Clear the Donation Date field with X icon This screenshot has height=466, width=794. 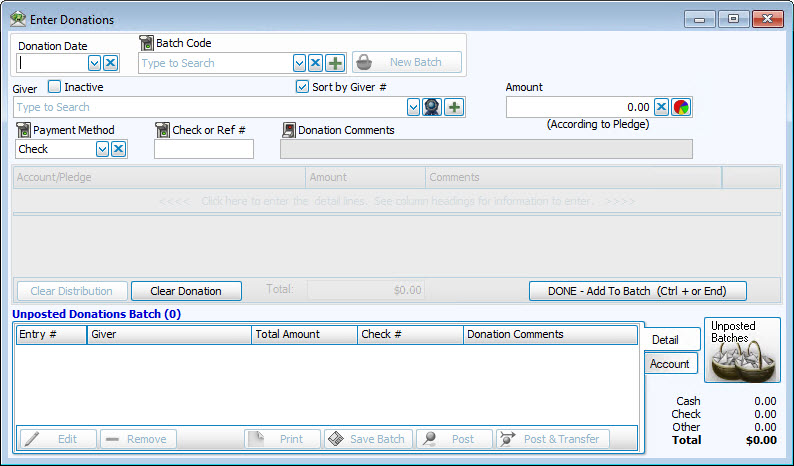pyautogui.click(x=111, y=63)
